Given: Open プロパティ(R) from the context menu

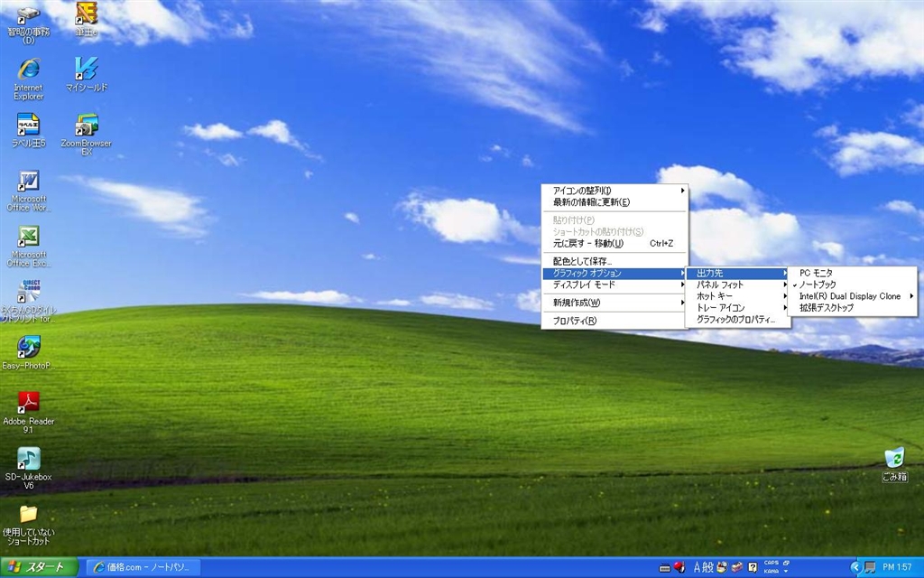Looking at the screenshot, I should coord(614,321).
